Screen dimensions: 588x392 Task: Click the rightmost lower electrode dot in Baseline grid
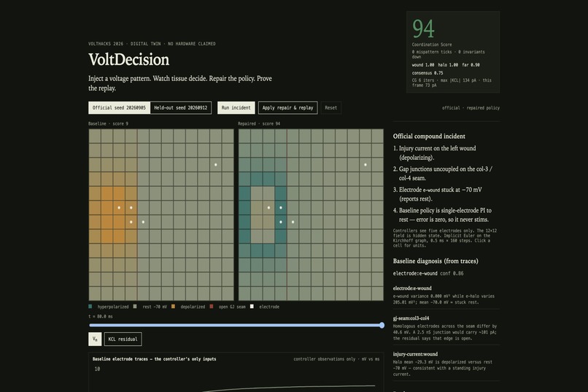(143, 222)
